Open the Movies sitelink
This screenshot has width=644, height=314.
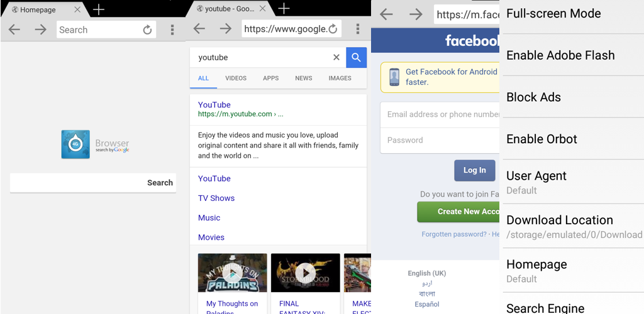pyautogui.click(x=211, y=237)
